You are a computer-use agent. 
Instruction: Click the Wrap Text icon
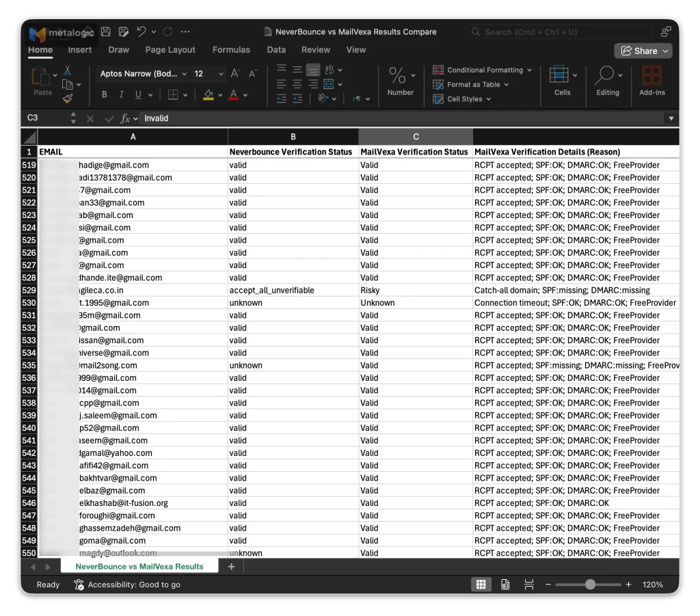coord(329,70)
